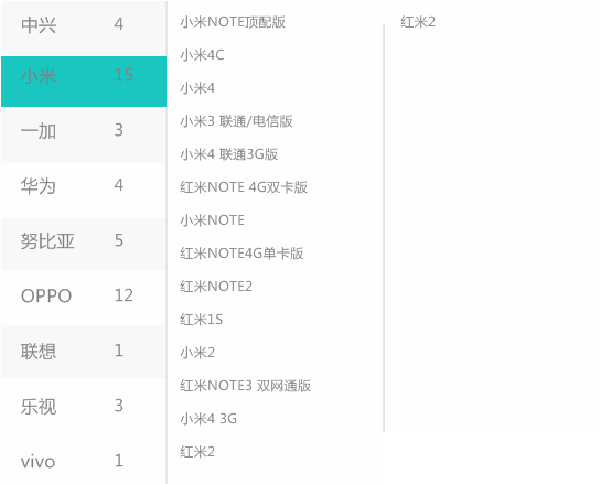Image resolution: width=600 pixels, height=484 pixels.
Task: Click the 小米4C model
Action: (x=202, y=55)
